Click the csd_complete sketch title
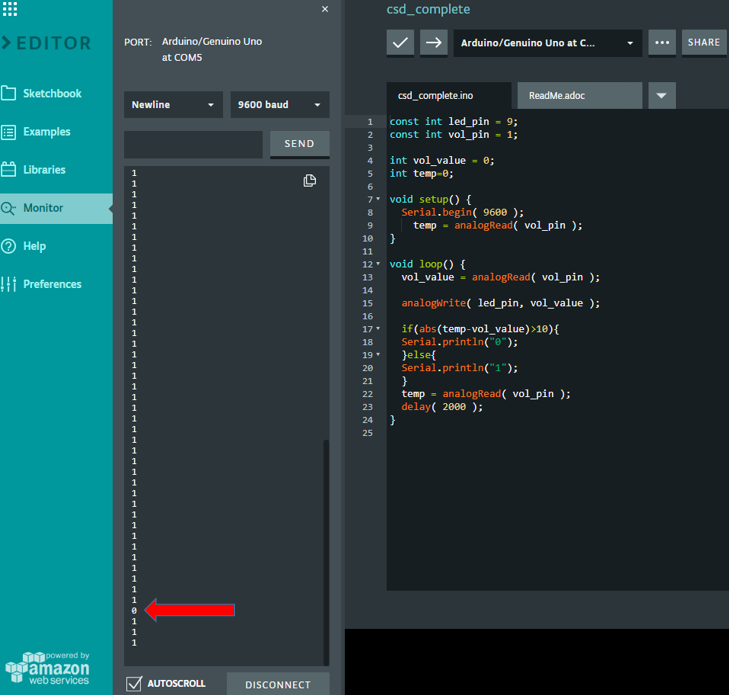729x695 pixels. coord(428,9)
